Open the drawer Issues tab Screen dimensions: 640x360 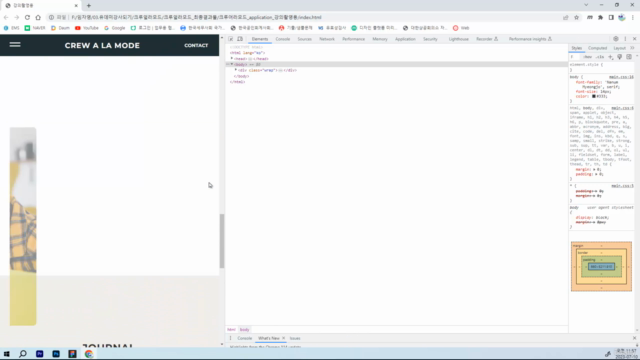295,338
